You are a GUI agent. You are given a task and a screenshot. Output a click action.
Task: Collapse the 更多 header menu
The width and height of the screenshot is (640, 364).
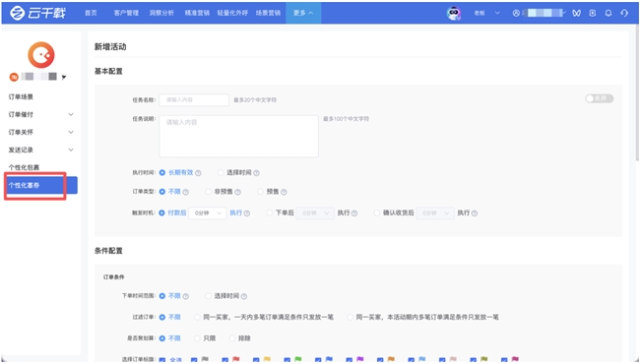[303, 13]
